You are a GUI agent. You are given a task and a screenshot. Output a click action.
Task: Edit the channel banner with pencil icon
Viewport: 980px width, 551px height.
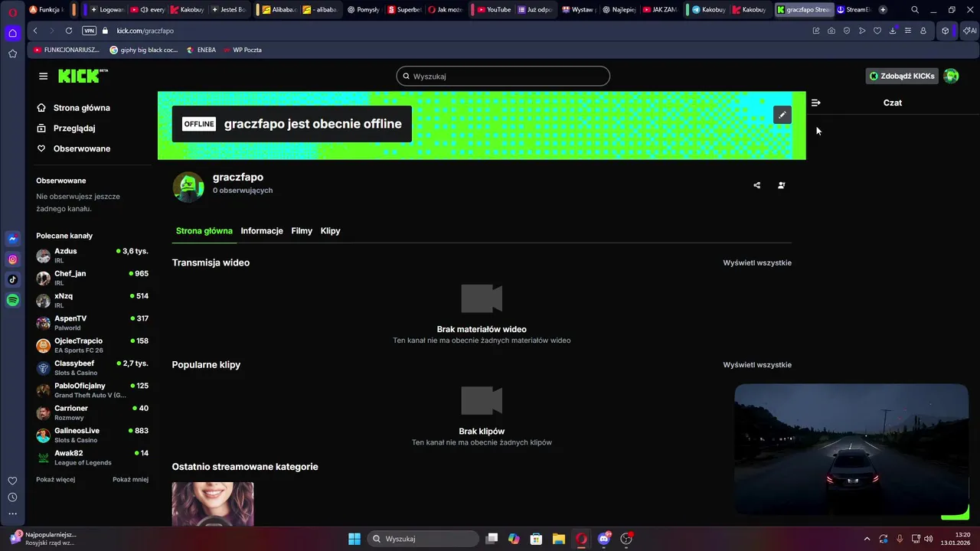click(x=782, y=115)
